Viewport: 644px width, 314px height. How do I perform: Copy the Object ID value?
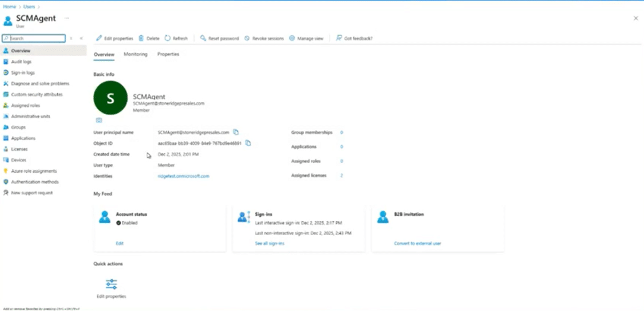pyautogui.click(x=248, y=143)
